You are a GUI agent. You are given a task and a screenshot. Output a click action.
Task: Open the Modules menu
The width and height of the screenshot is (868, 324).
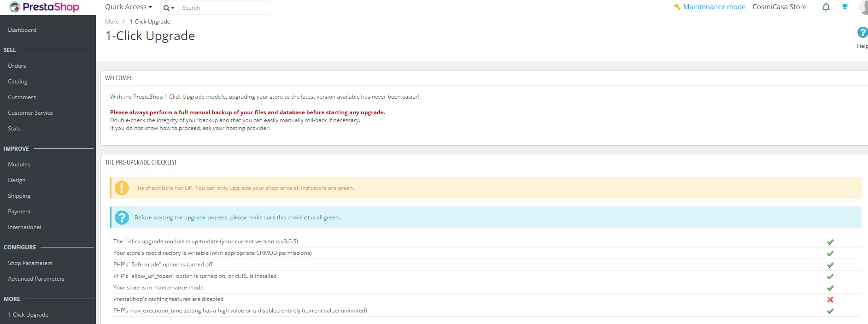(19, 165)
